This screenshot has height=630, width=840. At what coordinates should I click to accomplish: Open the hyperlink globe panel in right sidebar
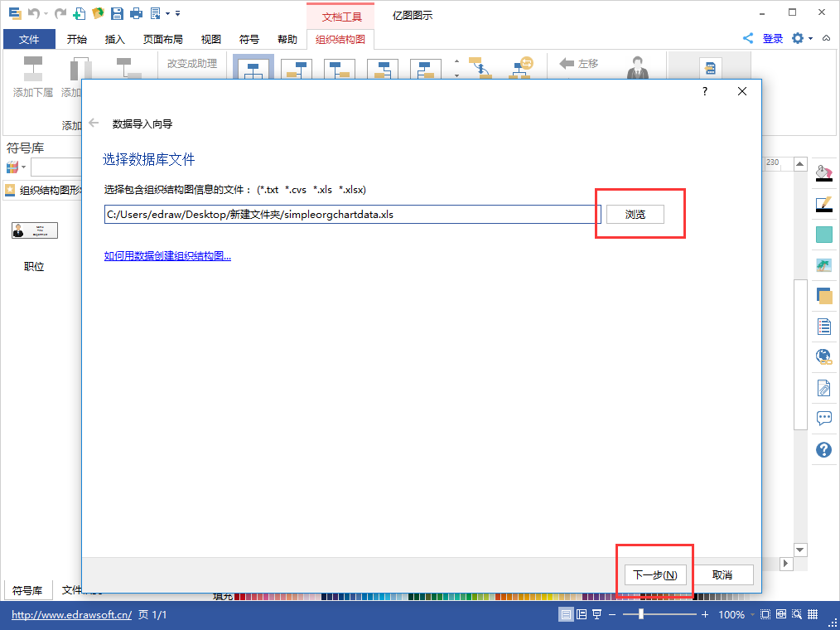pos(823,356)
